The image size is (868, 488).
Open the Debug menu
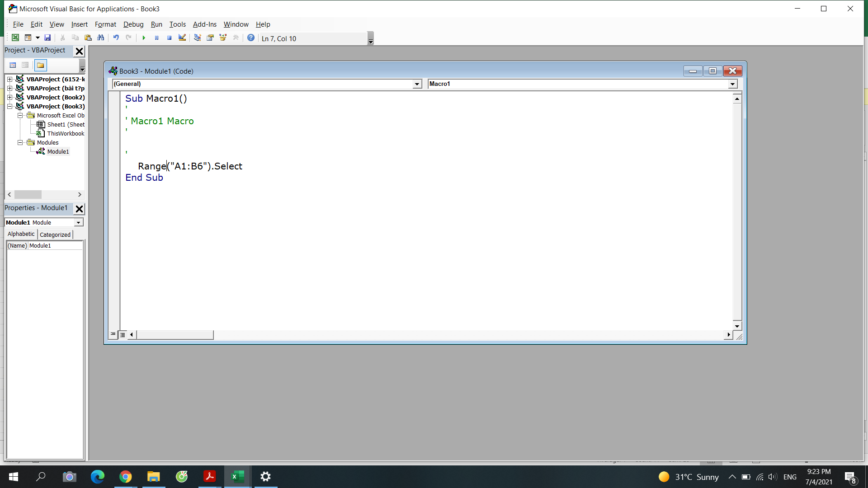pyautogui.click(x=133, y=24)
